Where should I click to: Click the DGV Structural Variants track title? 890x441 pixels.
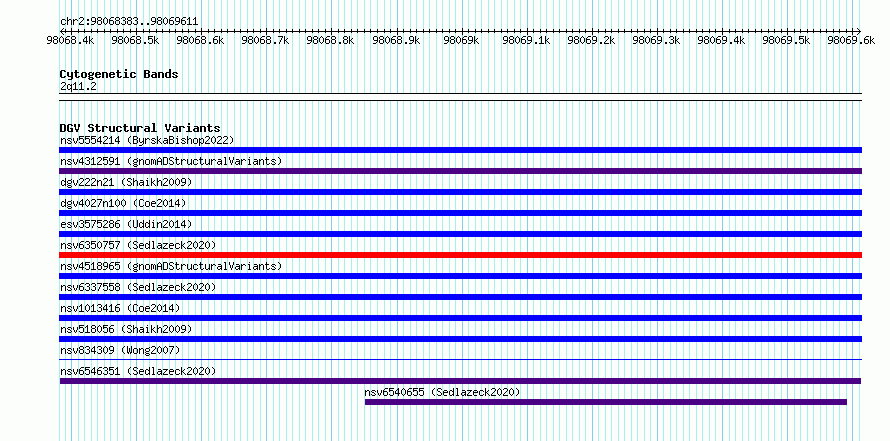(140, 128)
